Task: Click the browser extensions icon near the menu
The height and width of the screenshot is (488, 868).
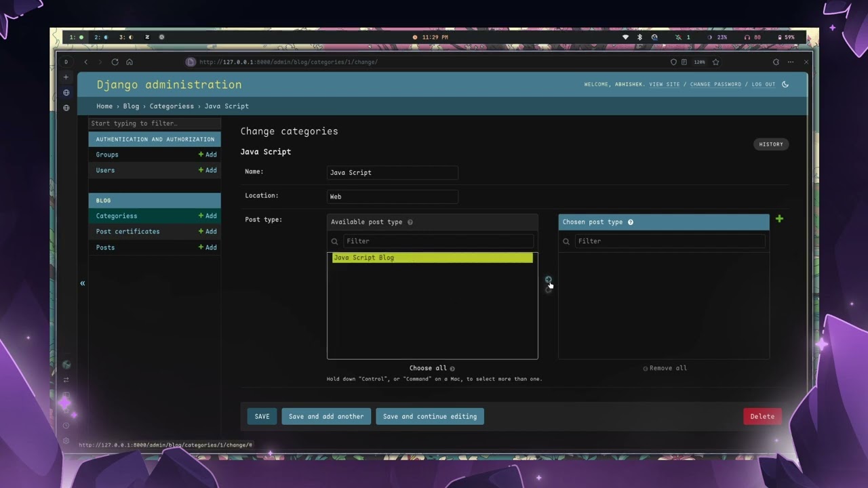Action: pos(776,62)
